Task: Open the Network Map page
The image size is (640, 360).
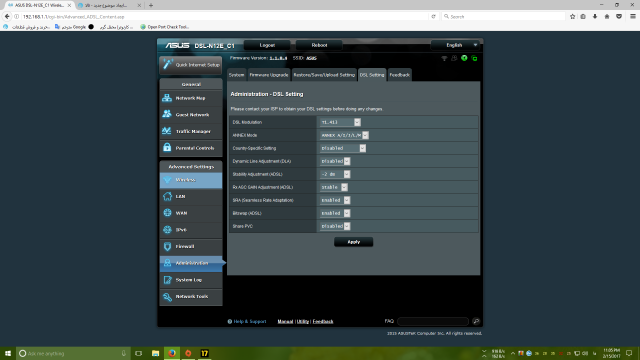Action: (x=191, y=98)
